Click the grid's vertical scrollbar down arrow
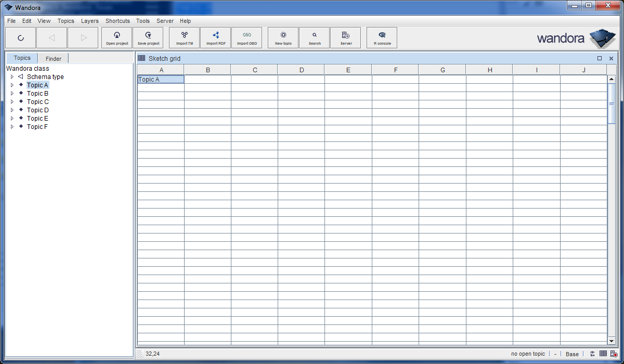Viewport: 624px width, 364px height. coord(612,341)
